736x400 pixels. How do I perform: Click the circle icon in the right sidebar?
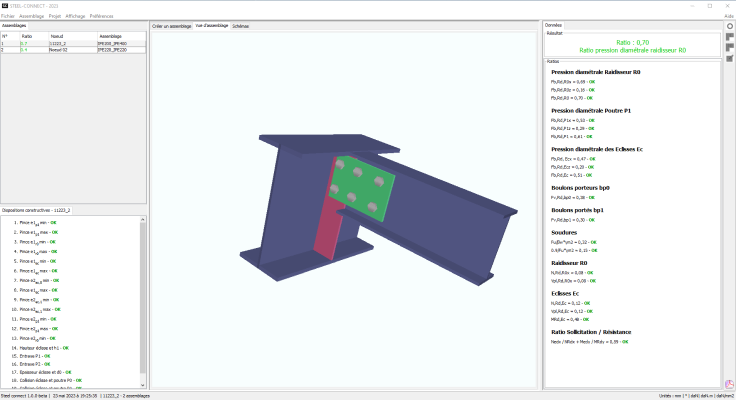click(x=729, y=24)
